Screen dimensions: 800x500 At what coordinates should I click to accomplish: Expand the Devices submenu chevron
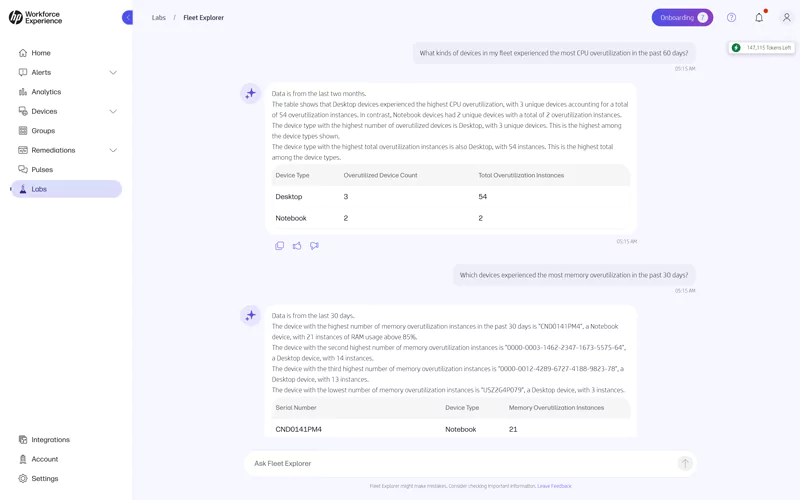(x=113, y=111)
